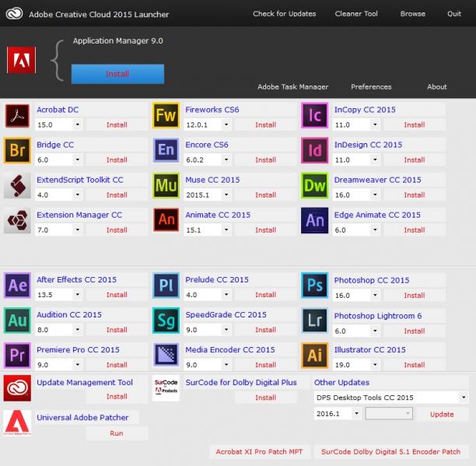
Task: Click the InDesign CC 2015 'Id' icon
Action: coord(315,150)
